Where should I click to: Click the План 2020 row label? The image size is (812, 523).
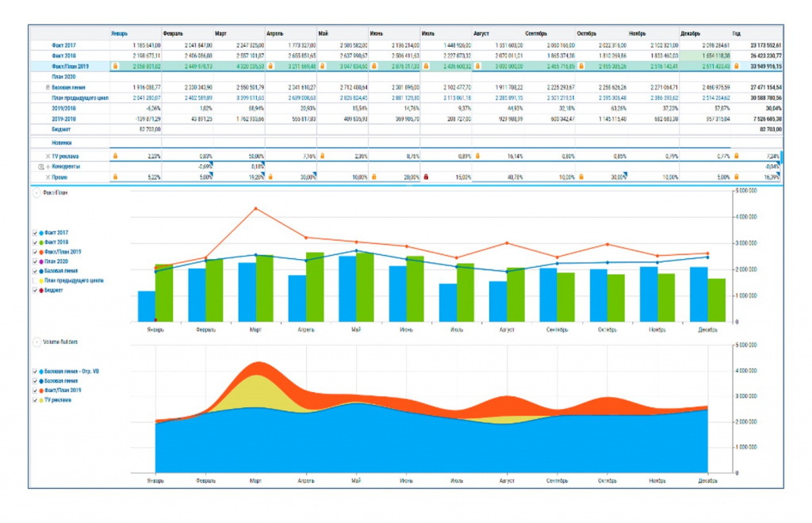(x=63, y=77)
